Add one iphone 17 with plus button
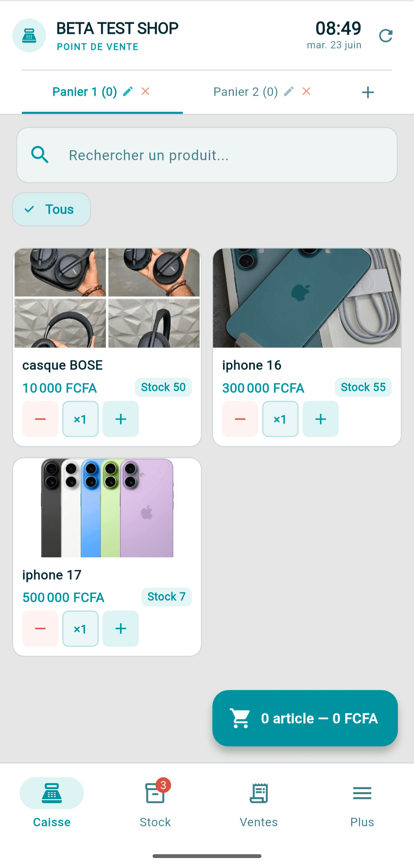The image size is (414, 868). pos(121,629)
